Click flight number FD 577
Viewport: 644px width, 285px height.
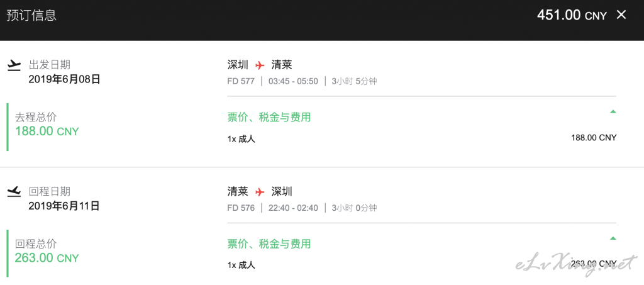coord(241,81)
